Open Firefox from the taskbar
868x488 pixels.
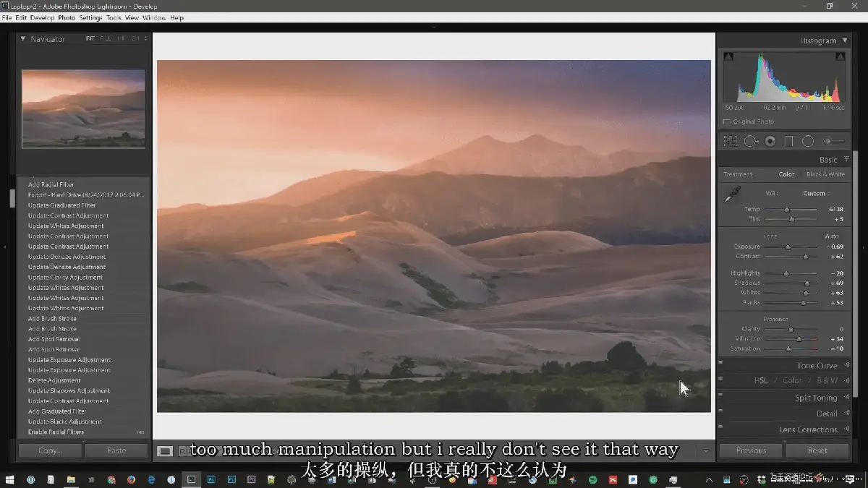click(x=131, y=479)
